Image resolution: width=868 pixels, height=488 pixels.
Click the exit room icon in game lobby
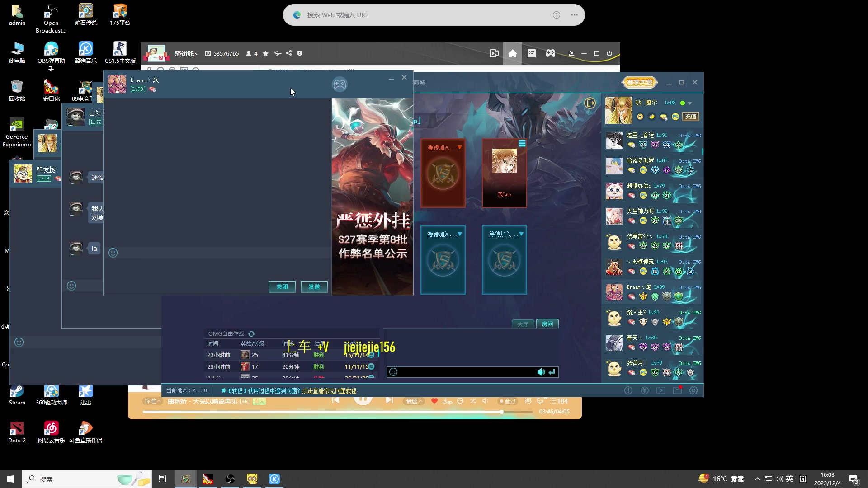pos(590,103)
